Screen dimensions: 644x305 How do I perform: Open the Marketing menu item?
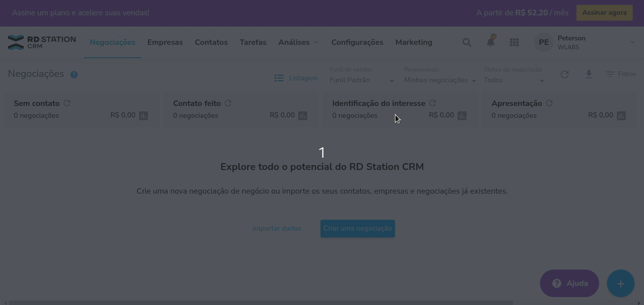413,42
